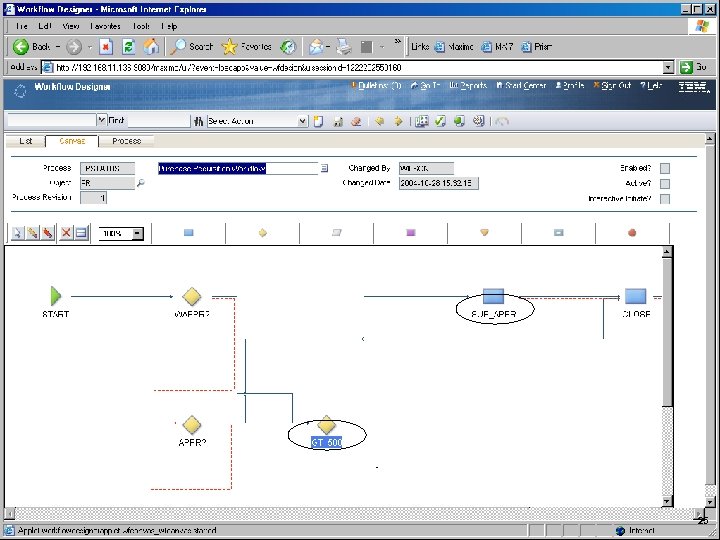Open the Favorites menu

(105, 26)
